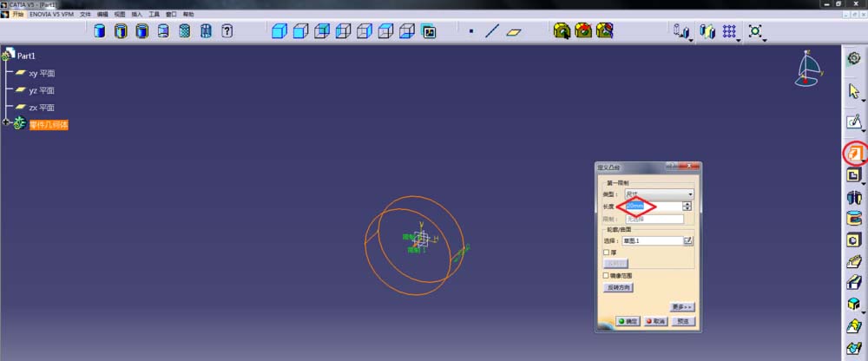
Task: Open the customize view question-mark cylinder
Action: tap(227, 31)
